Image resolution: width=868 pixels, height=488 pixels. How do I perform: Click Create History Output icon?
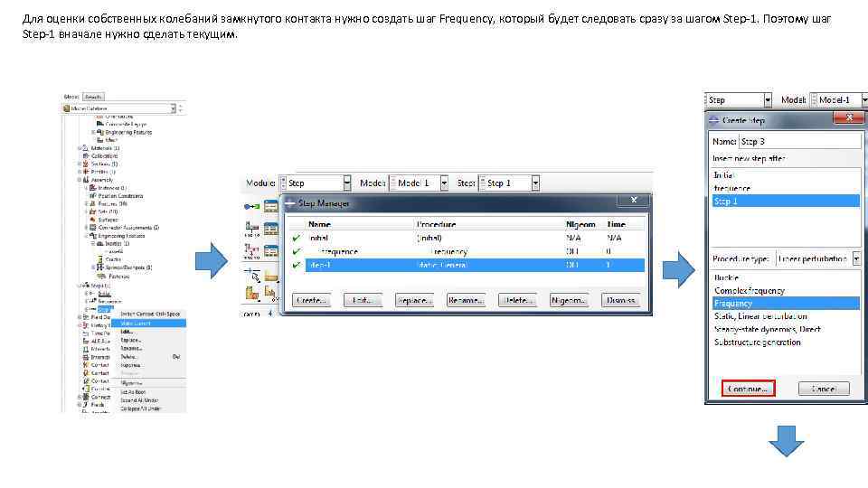click(252, 251)
